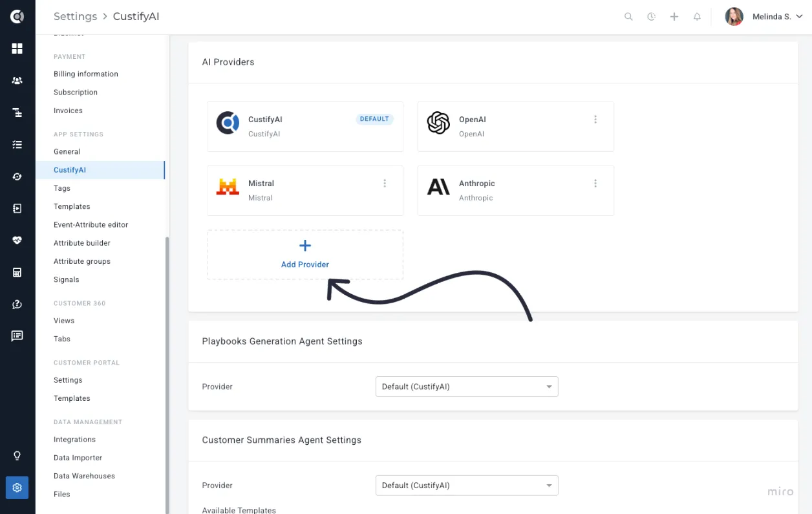Viewport: 812px width, 514px height.
Task: Open Billing information in settings menu
Action: tap(86, 74)
